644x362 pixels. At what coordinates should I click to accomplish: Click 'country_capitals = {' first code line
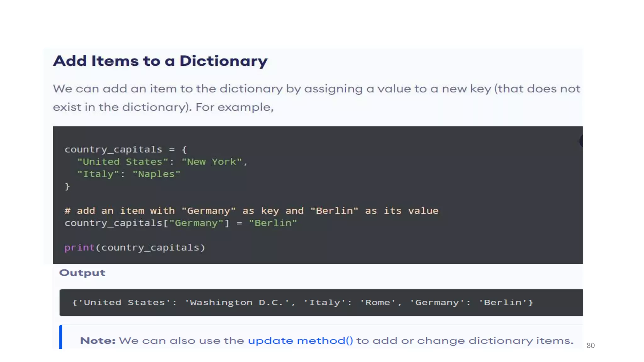point(125,150)
